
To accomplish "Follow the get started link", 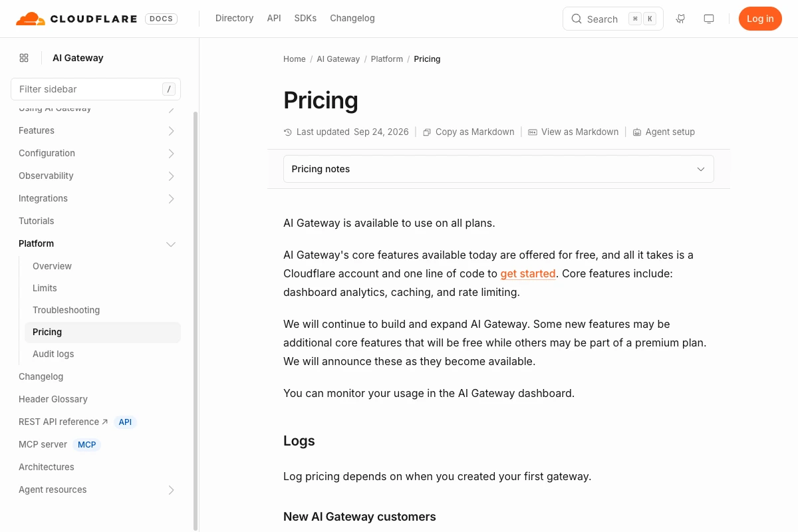I will (528, 273).
